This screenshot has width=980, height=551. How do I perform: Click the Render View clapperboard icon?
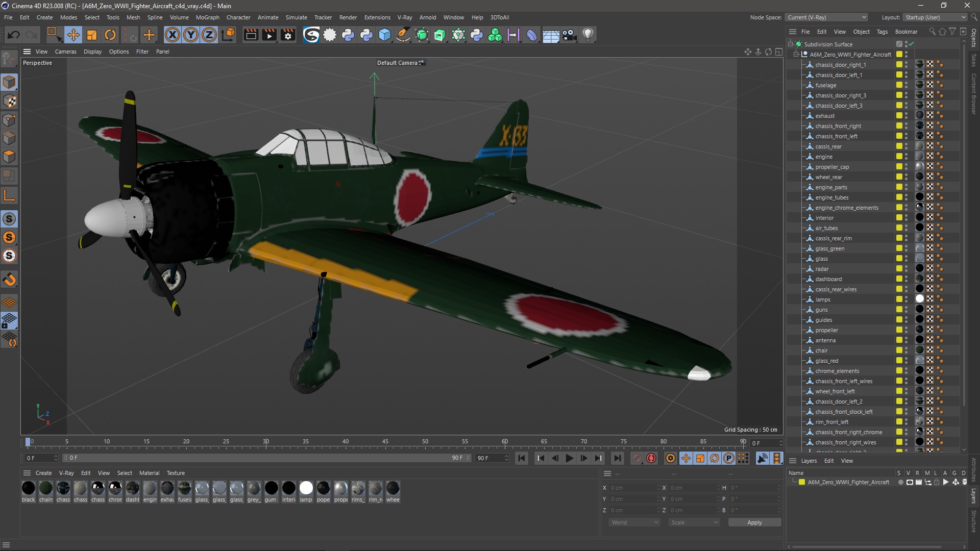pos(251,35)
